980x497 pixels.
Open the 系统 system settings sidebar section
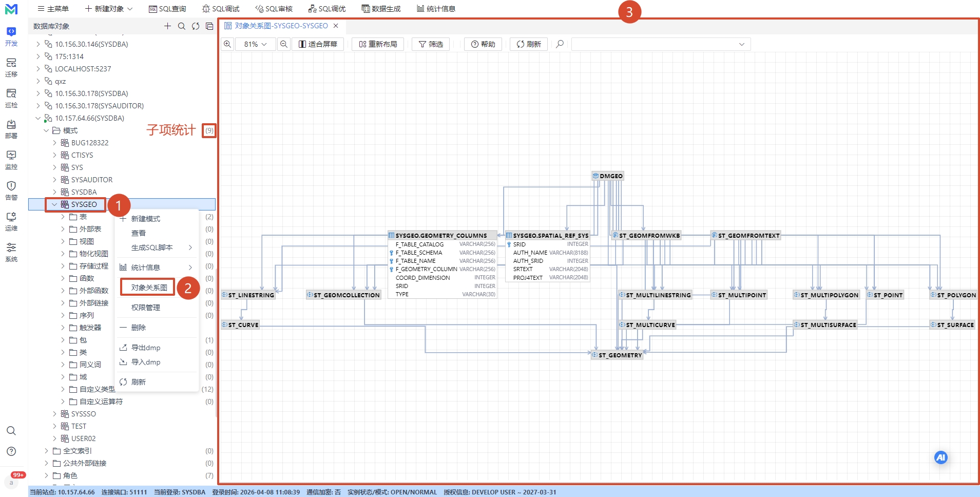pos(11,253)
